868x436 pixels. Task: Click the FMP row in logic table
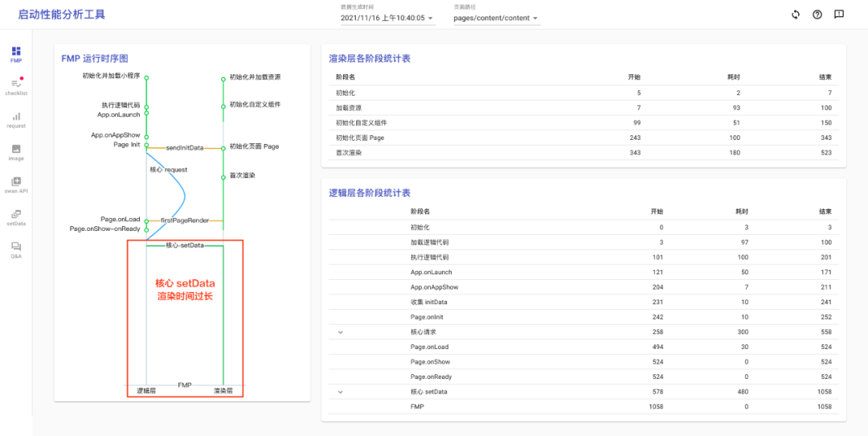[x=583, y=406]
